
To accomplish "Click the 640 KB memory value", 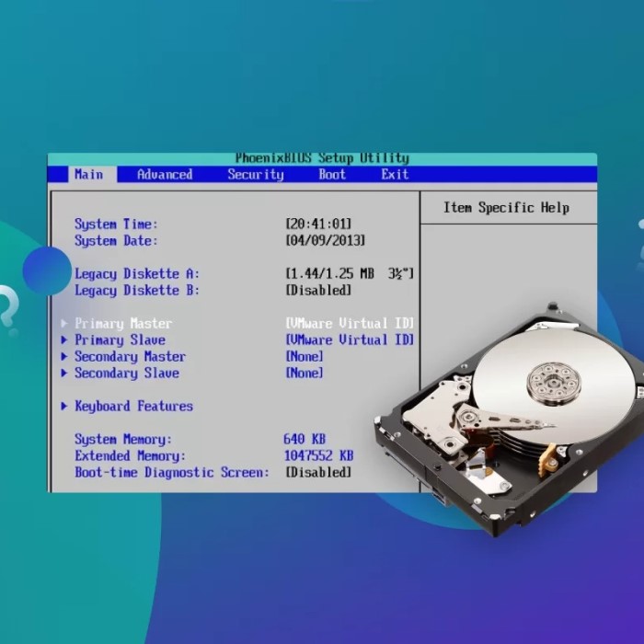I will click(x=305, y=439).
